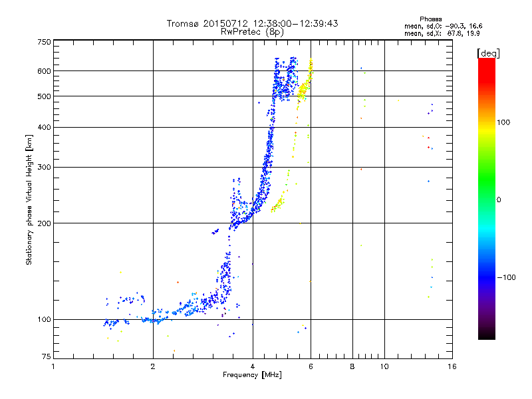Click the y-axis label '600'
This screenshot has width=532, height=399.
[44, 71]
